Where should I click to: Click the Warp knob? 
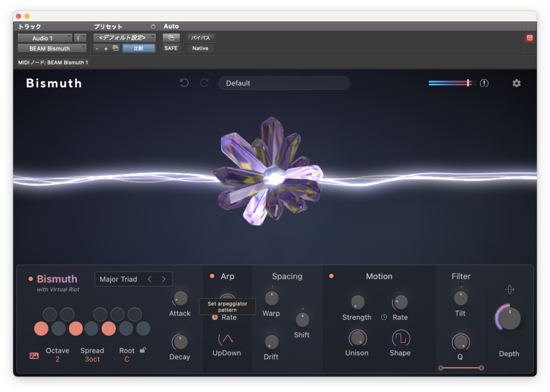[271, 299]
